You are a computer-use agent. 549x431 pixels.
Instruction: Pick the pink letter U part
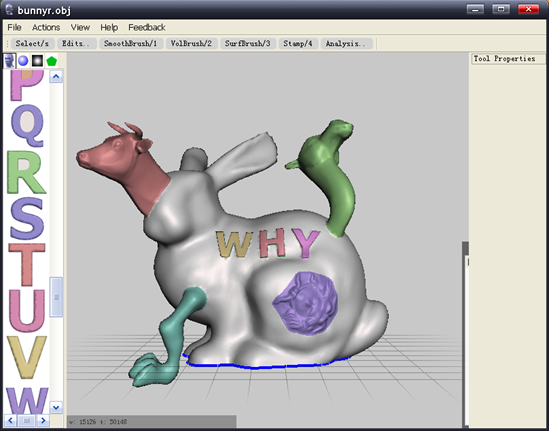click(x=27, y=311)
